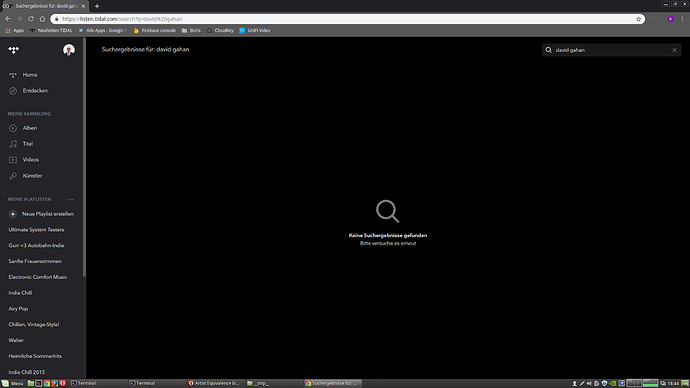Viewport: 690px width, 388px height.
Task: Click the Nvidia tray icon
Action: [612, 383]
